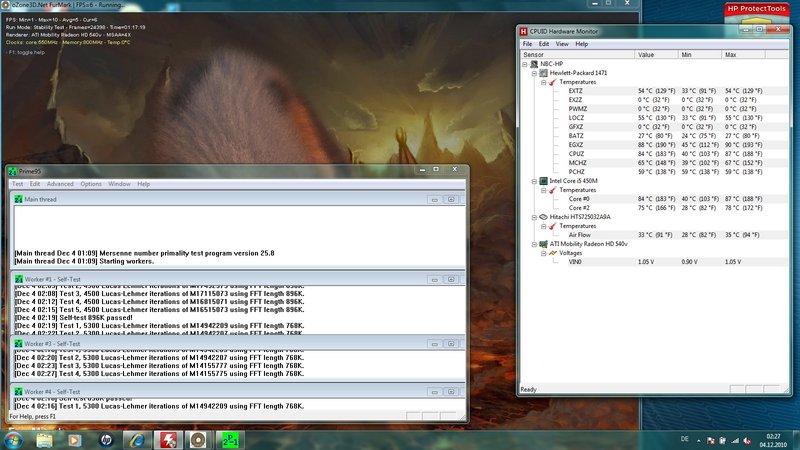Collapse Voltages under ATI Radeon
Screen dimensions: 800x450
click(x=543, y=253)
